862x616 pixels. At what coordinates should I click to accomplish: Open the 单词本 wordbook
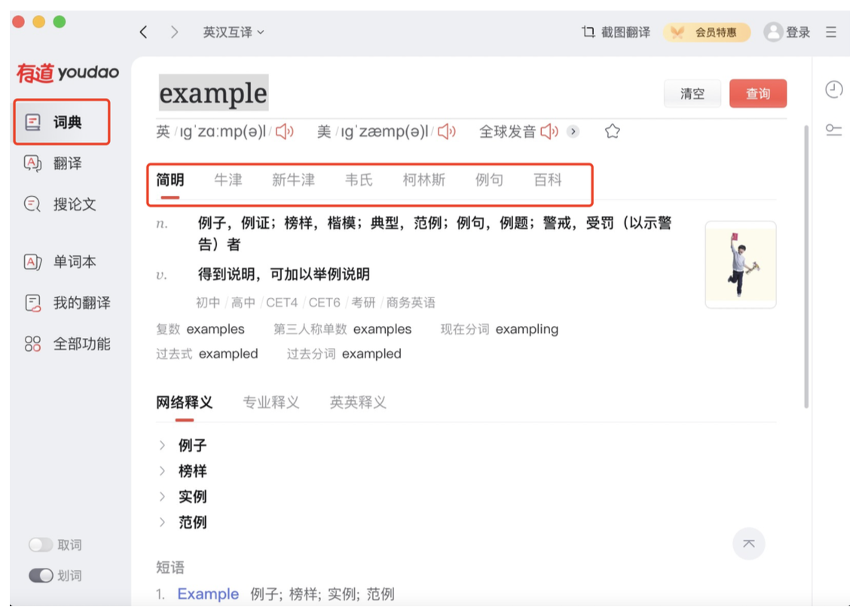pos(72,261)
